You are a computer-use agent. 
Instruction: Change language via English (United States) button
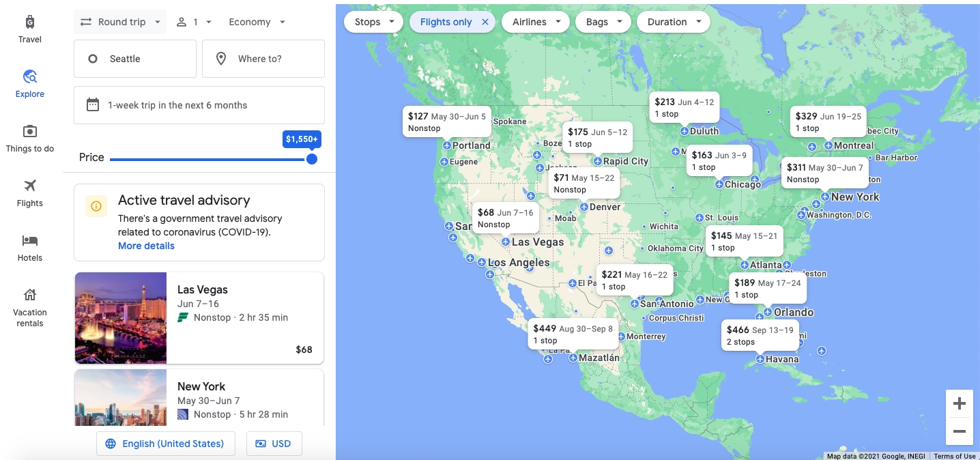[x=166, y=444]
